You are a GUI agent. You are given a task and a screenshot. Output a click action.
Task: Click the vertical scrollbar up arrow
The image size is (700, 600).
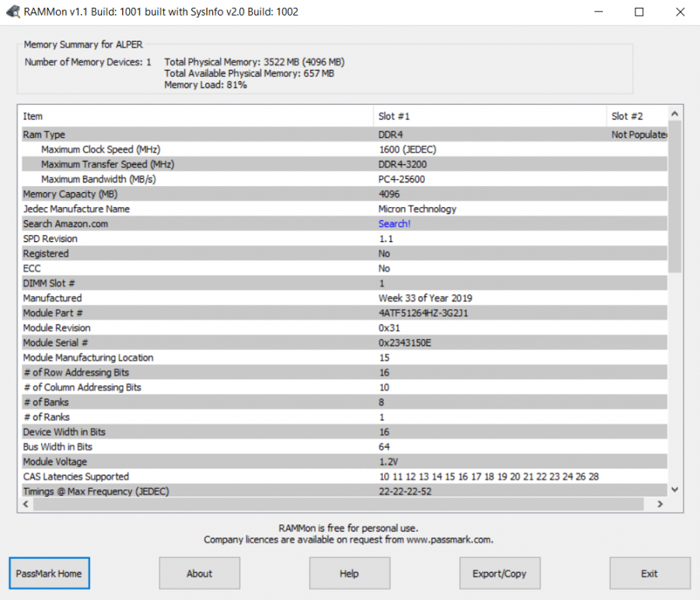pyautogui.click(x=674, y=114)
